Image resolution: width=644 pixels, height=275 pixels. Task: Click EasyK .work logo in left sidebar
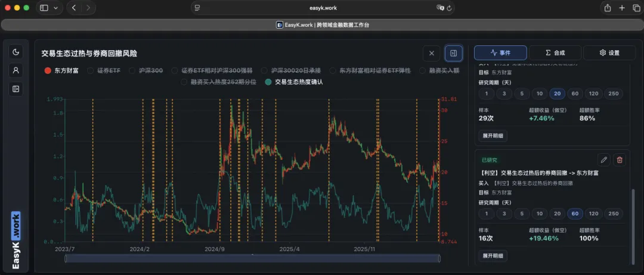click(16, 240)
